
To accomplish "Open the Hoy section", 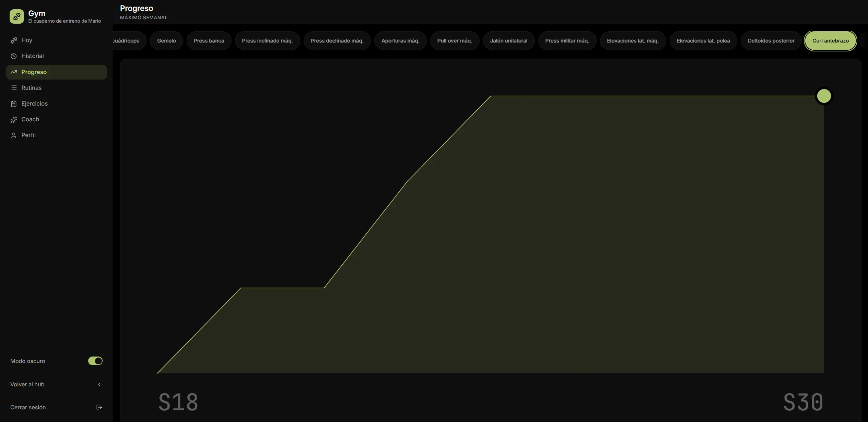I will pyautogui.click(x=57, y=40).
